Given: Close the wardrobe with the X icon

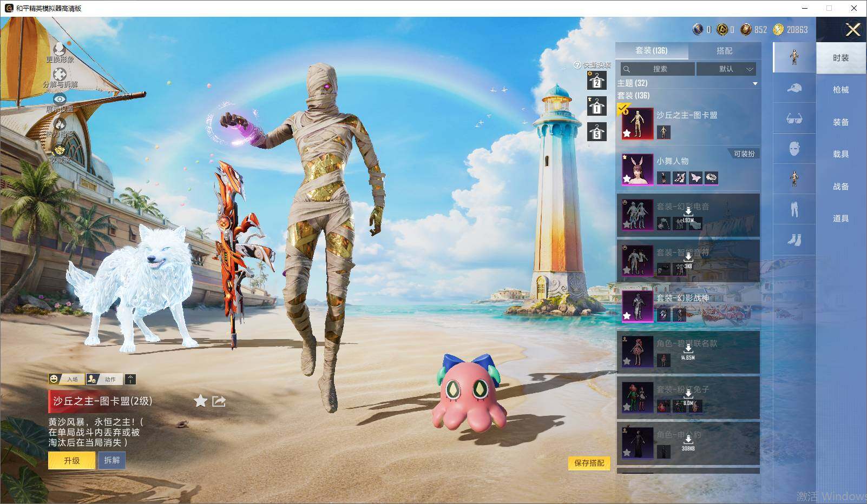Looking at the screenshot, I should [853, 30].
